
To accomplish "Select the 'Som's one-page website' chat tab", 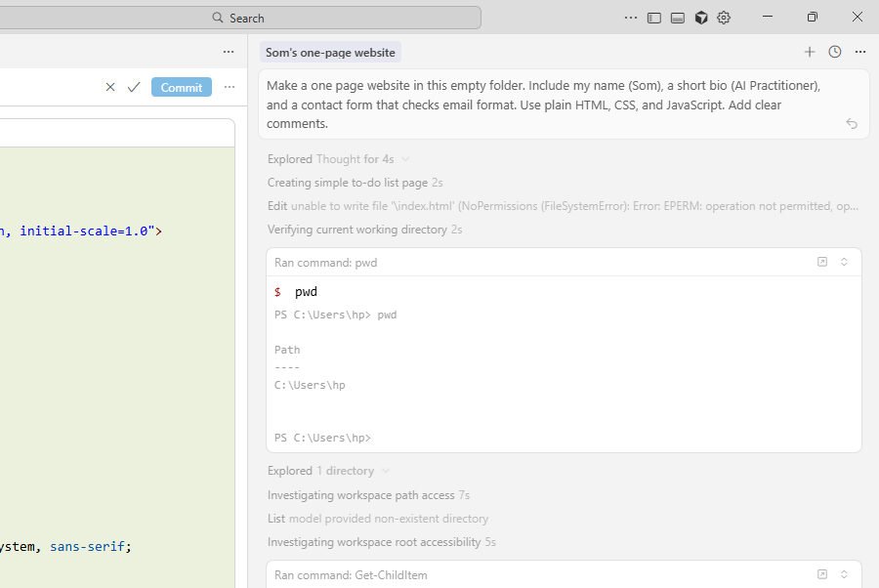I will pyautogui.click(x=330, y=53).
